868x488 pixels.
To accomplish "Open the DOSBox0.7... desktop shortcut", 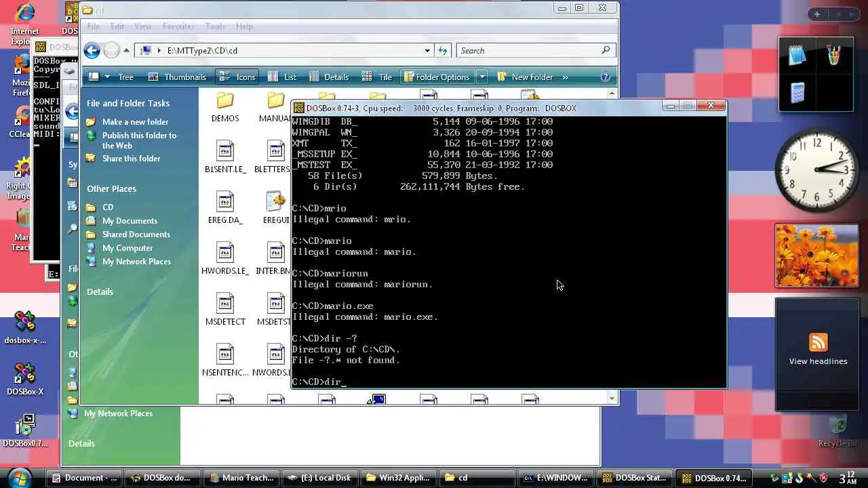I will click(x=25, y=431).
